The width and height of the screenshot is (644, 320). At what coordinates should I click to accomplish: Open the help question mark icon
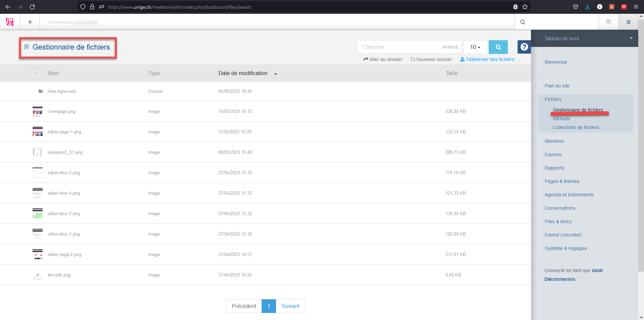click(524, 47)
